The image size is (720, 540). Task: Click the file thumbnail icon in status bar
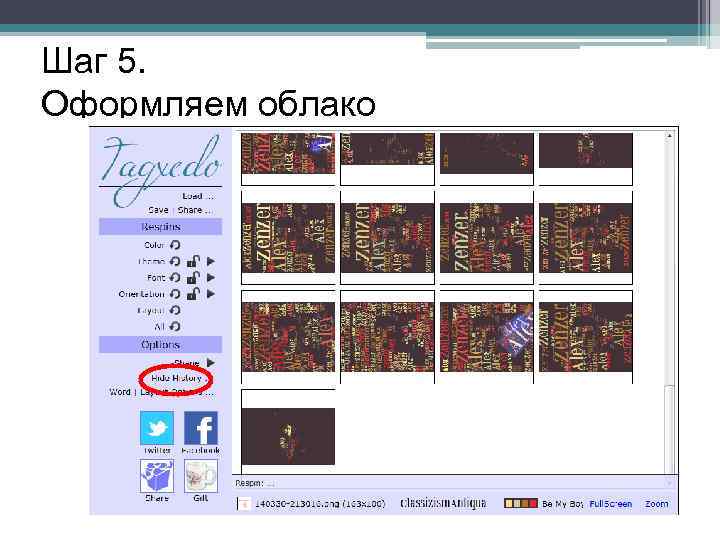[243, 504]
